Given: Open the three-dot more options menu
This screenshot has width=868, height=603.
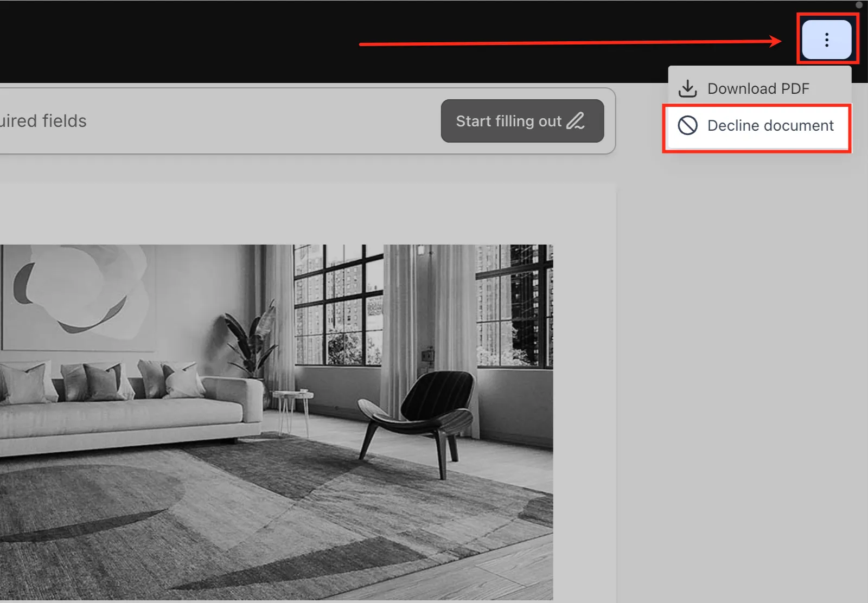Looking at the screenshot, I should [827, 40].
